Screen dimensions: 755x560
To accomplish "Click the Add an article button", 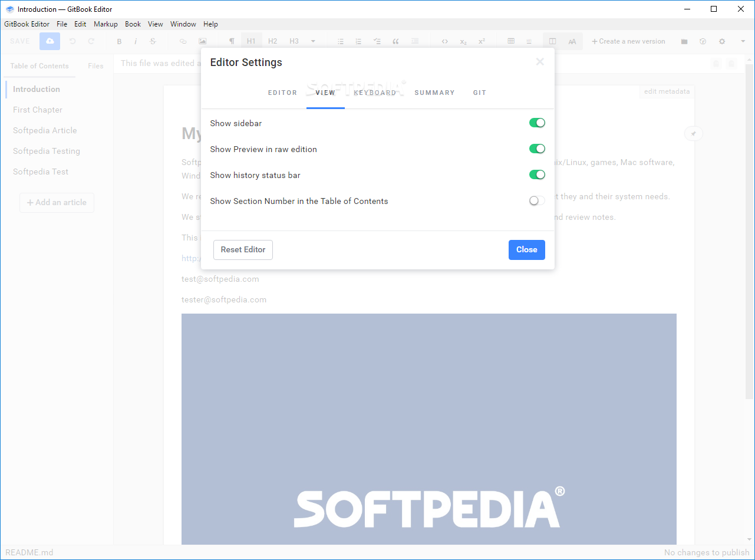I will pos(57,202).
